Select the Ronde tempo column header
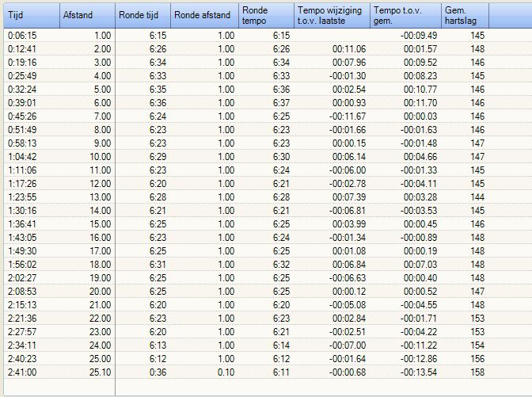532x397 pixels. click(265, 15)
